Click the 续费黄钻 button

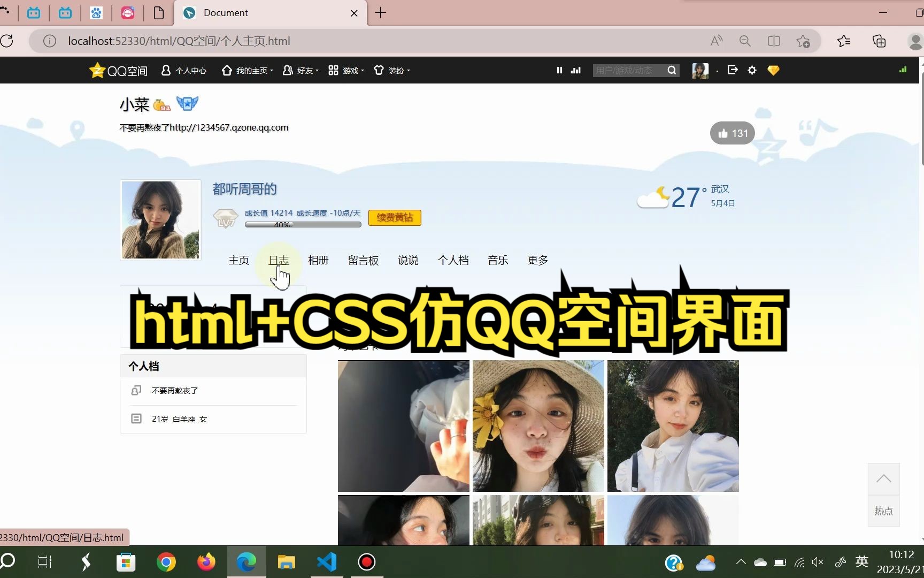coord(395,217)
